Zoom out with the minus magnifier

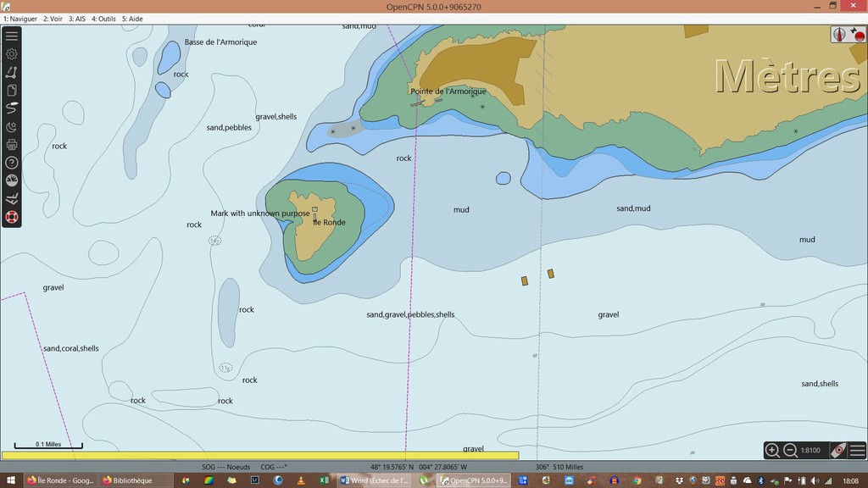click(790, 451)
